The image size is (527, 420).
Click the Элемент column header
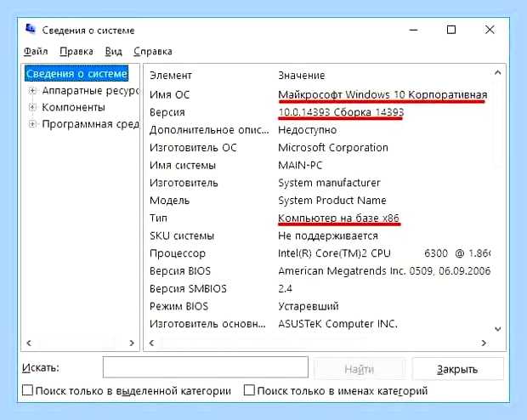(171, 76)
